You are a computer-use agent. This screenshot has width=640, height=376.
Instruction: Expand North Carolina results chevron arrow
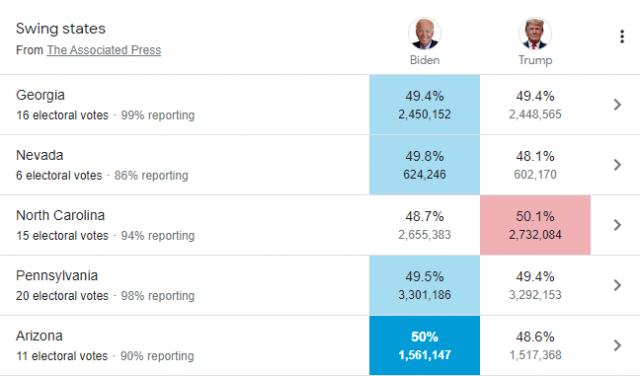pos(618,225)
